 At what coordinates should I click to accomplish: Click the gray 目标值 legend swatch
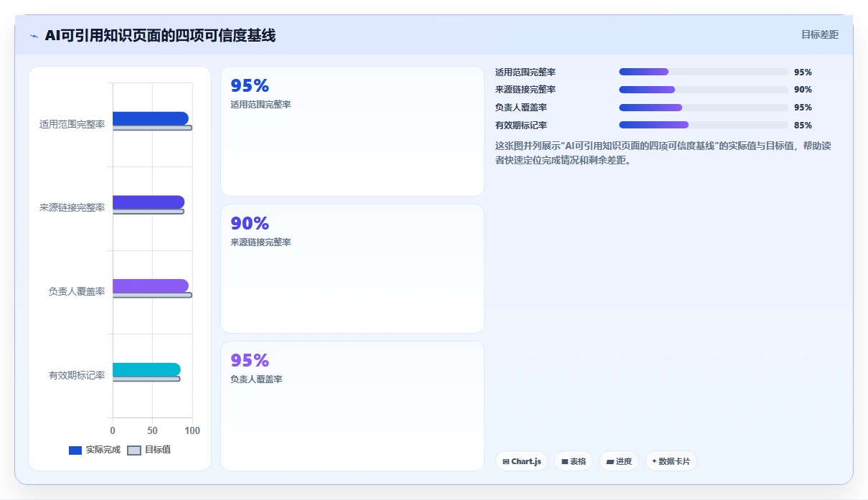point(134,451)
